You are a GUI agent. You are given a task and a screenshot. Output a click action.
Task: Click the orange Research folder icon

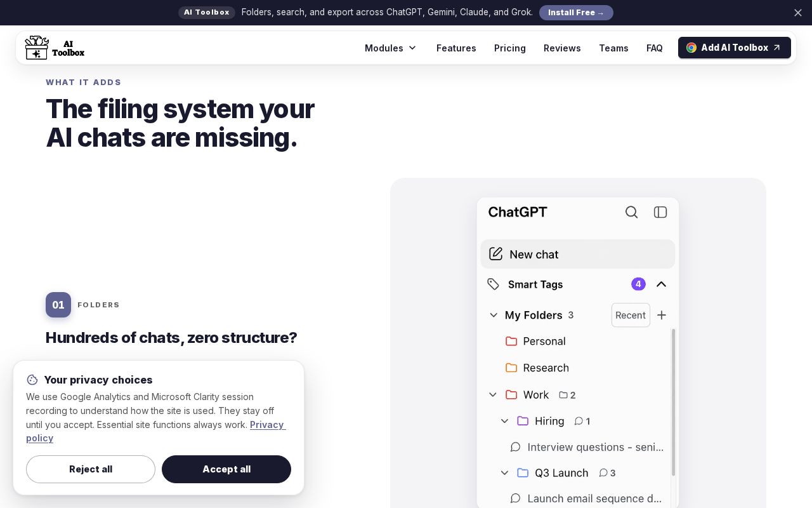[x=511, y=368]
